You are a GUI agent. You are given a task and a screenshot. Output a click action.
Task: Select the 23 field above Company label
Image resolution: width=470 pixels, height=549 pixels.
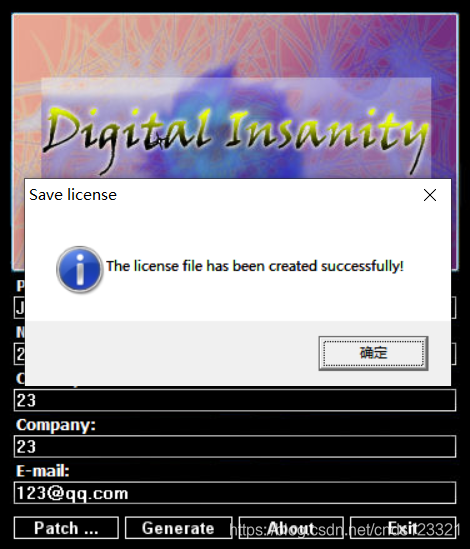pyautogui.click(x=235, y=400)
